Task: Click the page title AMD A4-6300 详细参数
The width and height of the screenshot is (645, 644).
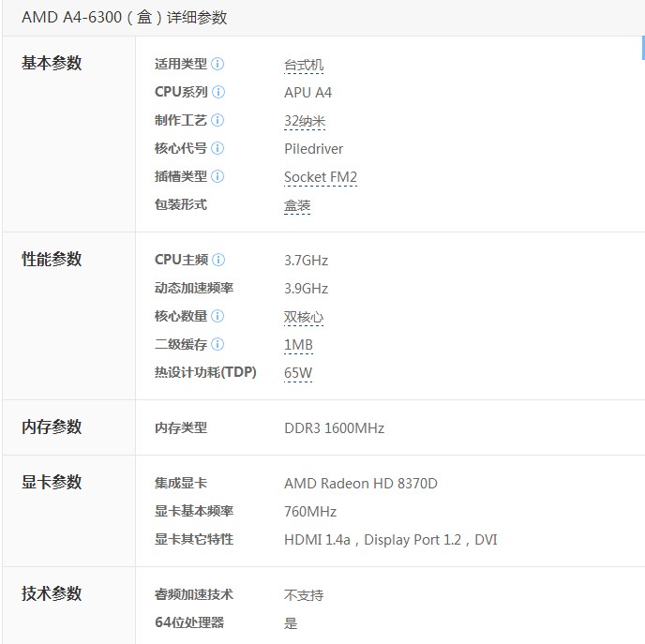Action: click(x=125, y=17)
